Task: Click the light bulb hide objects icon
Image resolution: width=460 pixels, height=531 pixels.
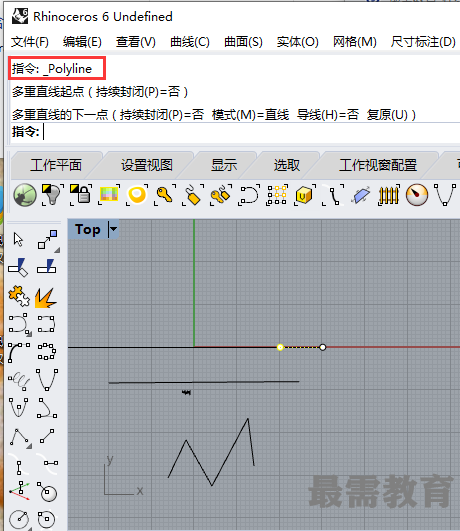Action: click(x=53, y=195)
